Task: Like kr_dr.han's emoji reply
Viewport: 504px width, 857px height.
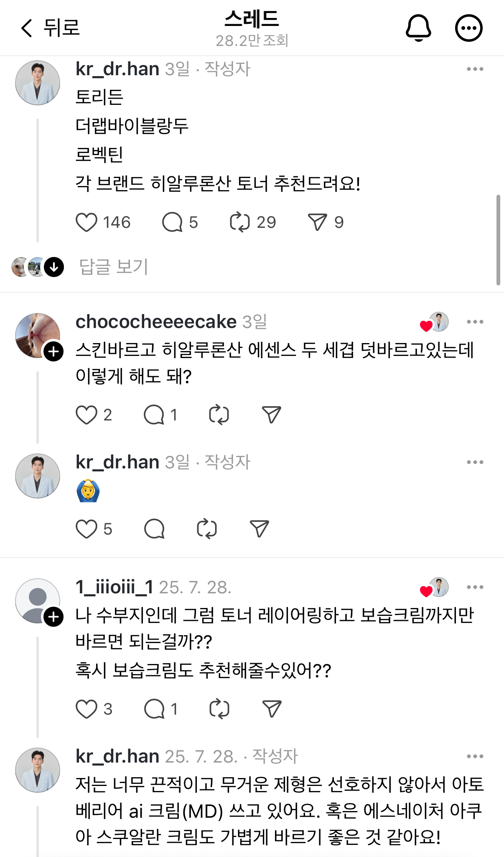Action: click(87, 529)
